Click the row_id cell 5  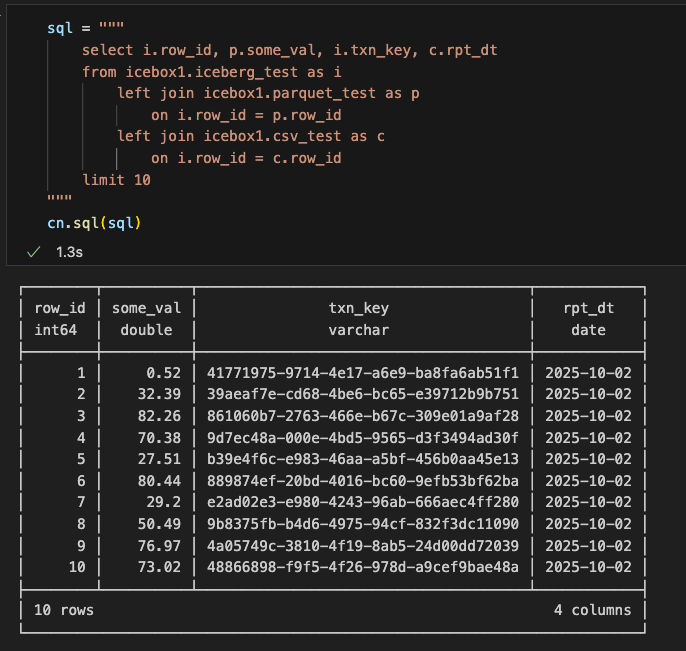[81, 459]
